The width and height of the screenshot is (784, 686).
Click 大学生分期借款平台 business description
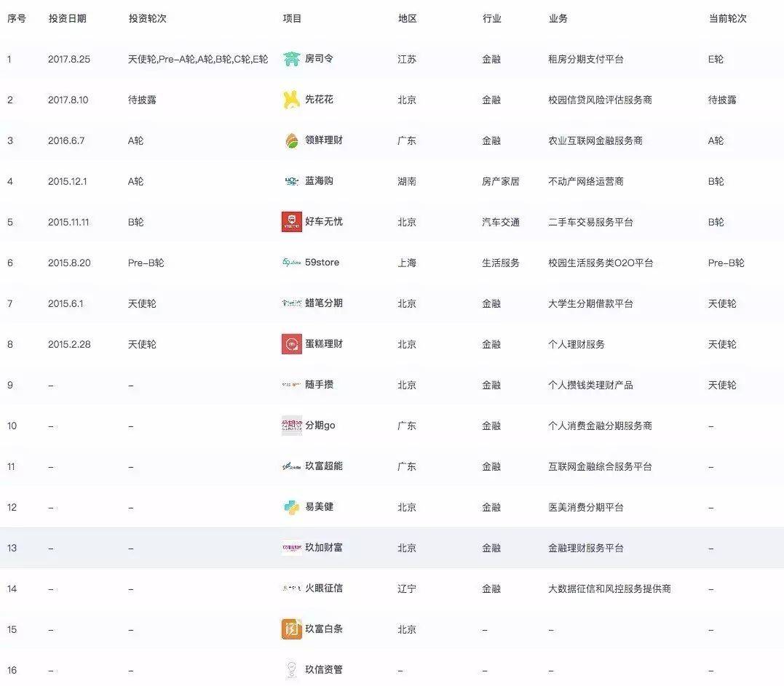tap(590, 304)
